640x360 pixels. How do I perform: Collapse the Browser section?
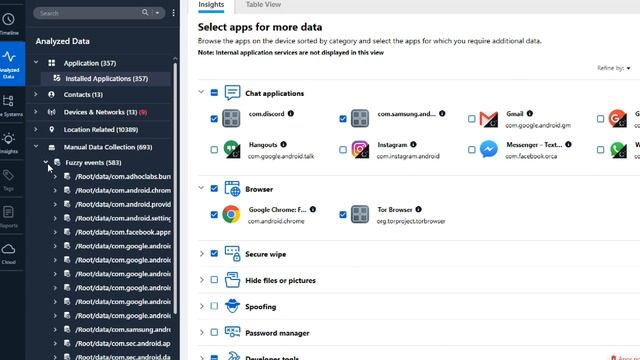coord(201,188)
